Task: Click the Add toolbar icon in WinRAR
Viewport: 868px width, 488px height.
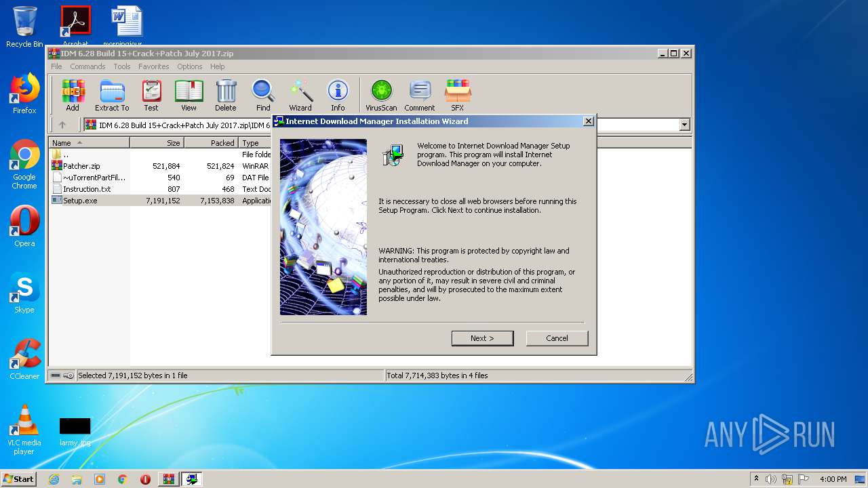Action: pos(73,95)
